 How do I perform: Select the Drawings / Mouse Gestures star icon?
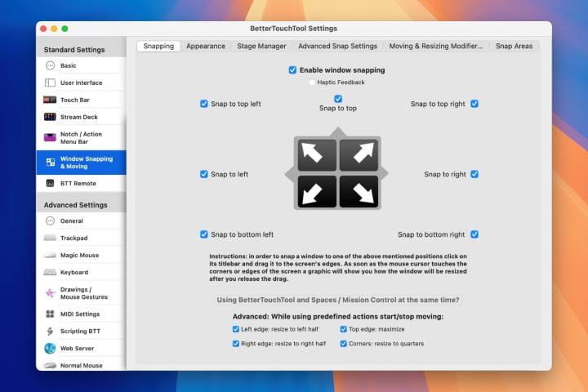click(x=50, y=292)
